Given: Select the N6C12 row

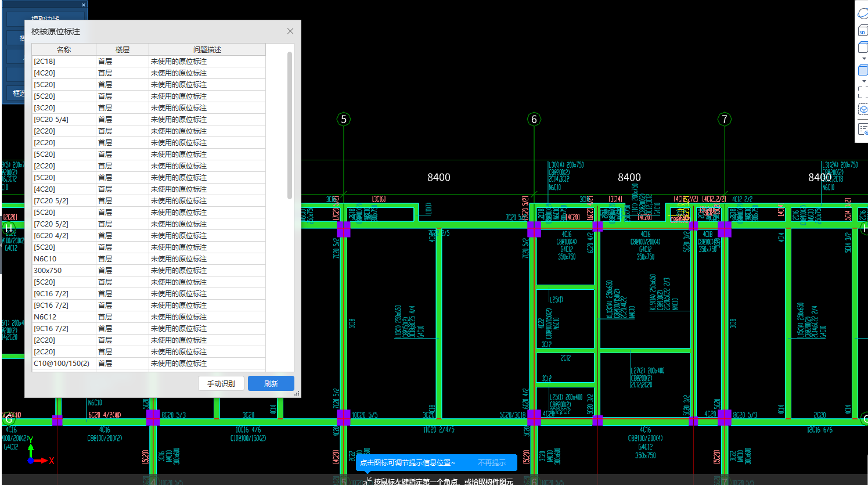Looking at the screenshot, I should 149,317.
